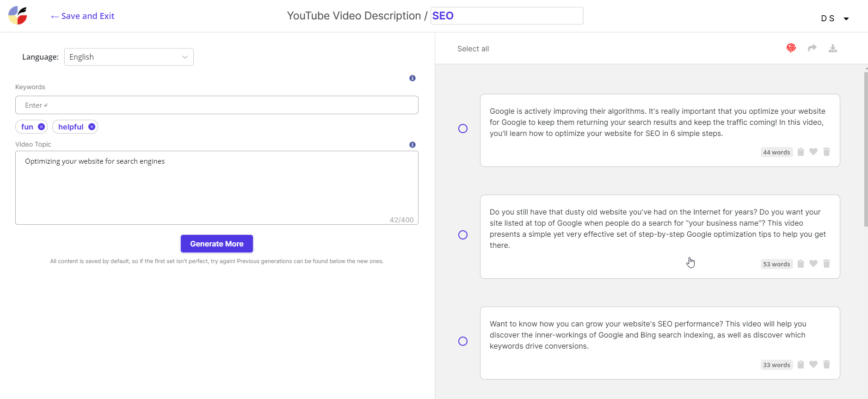Copy the 53 words description to clipboard
Screen dimensions: 868x399
click(x=800, y=264)
